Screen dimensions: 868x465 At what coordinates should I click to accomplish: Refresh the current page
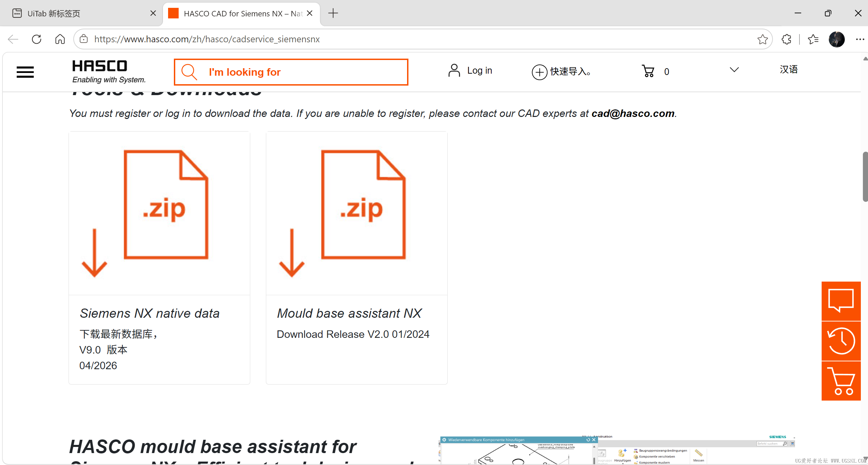[36, 39]
